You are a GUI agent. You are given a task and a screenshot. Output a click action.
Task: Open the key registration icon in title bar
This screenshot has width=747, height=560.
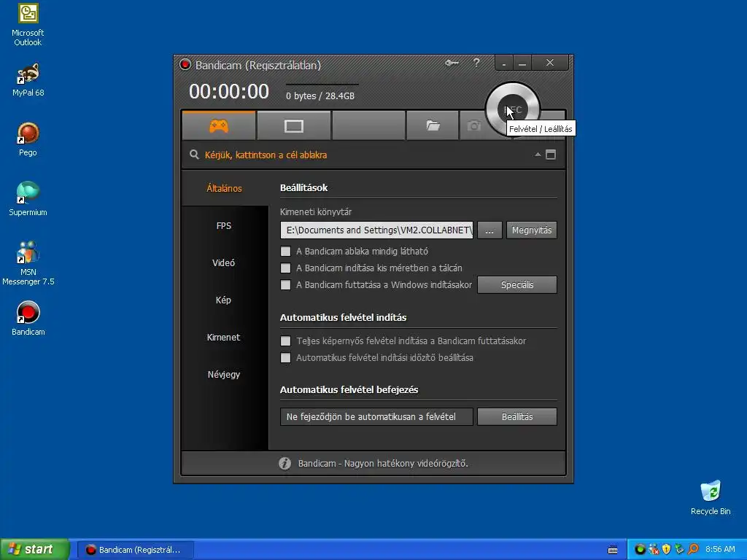(452, 63)
